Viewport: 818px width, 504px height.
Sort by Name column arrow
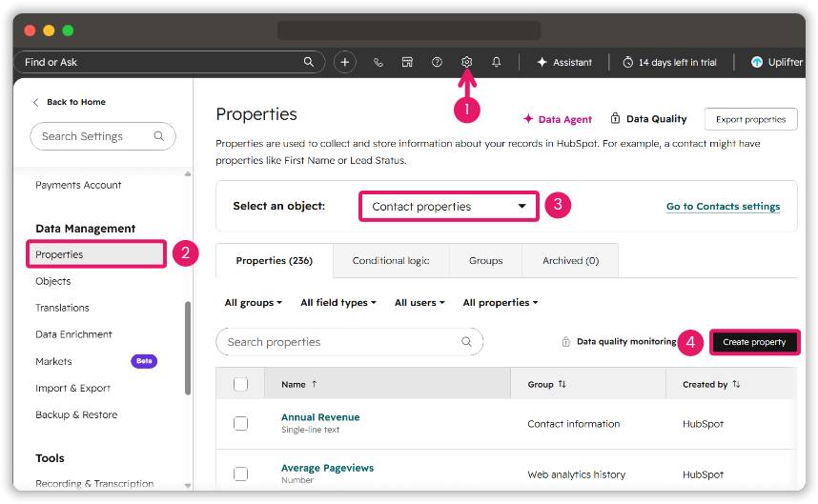point(315,384)
